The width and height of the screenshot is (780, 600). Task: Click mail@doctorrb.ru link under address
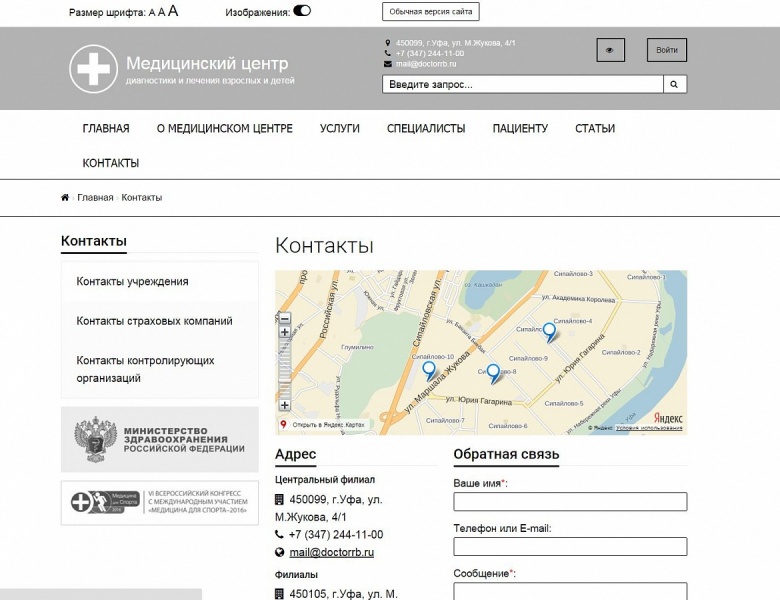[x=331, y=552]
